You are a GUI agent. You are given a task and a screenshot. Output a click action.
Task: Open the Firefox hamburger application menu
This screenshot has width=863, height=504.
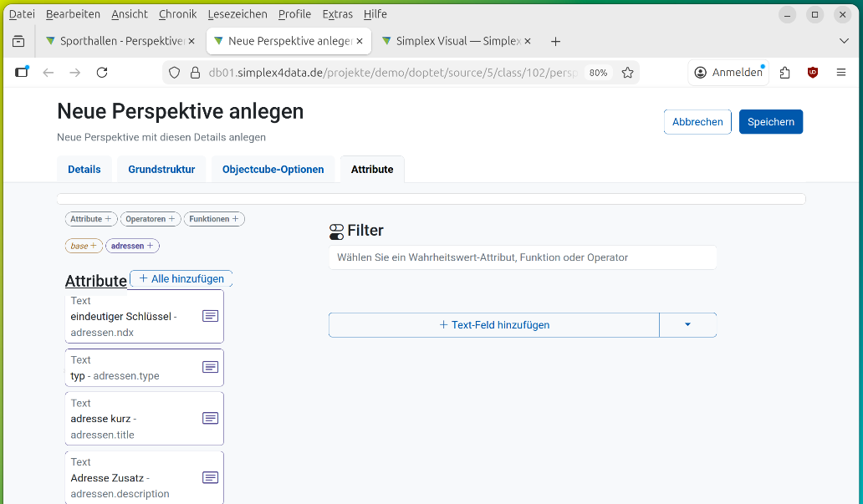click(x=841, y=73)
